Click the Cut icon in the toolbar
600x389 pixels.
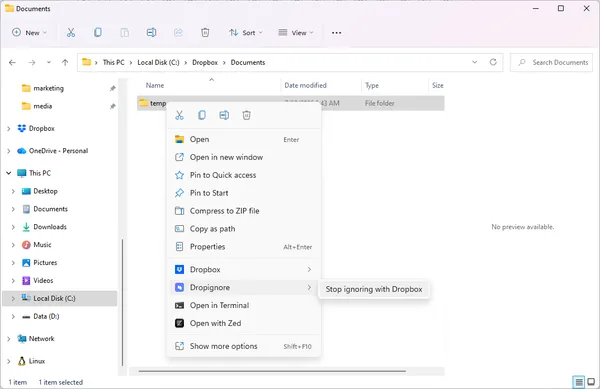click(71, 33)
